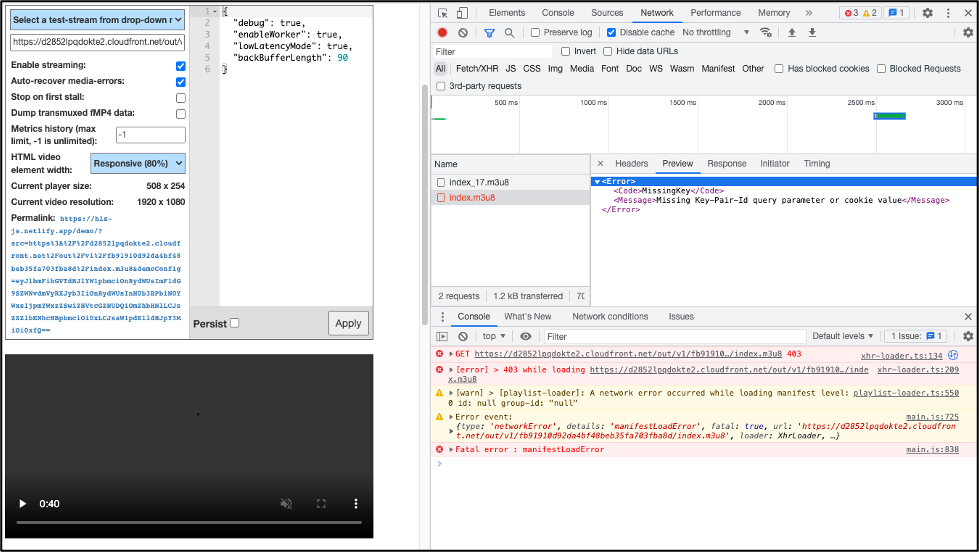This screenshot has width=979, height=552.
Task: Click the inspect element picker icon
Action: 443,13
